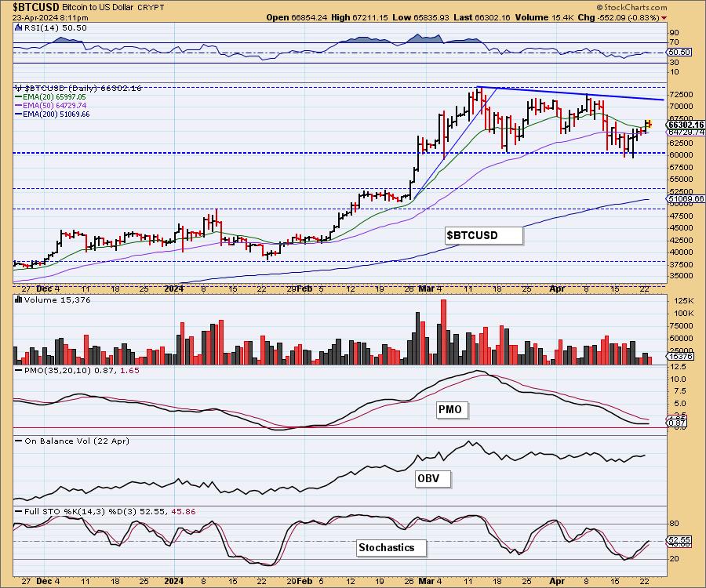The height and width of the screenshot is (588, 706).
Task: Click the RSI chart icon beside RSI(14)
Action: pyautogui.click(x=19, y=27)
